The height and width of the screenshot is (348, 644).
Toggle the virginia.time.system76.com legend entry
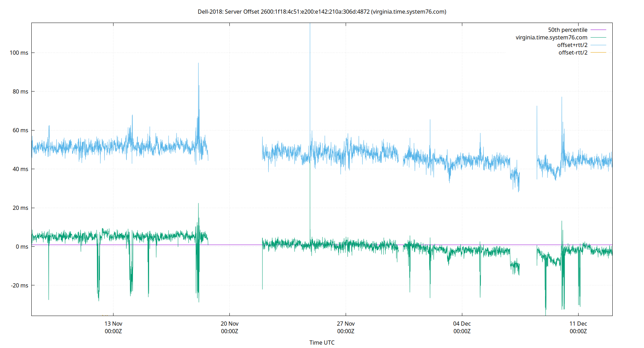(552, 37)
